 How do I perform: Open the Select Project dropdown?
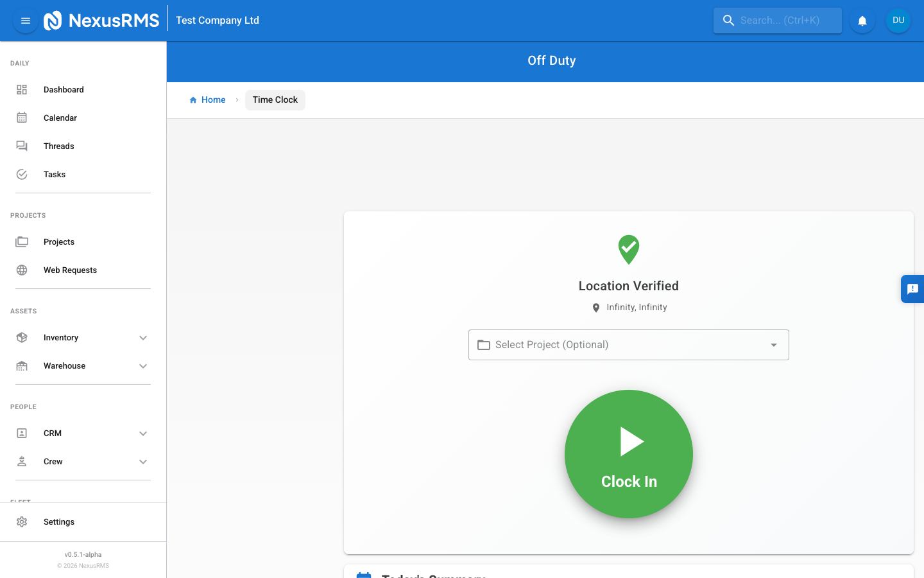point(628,345)
